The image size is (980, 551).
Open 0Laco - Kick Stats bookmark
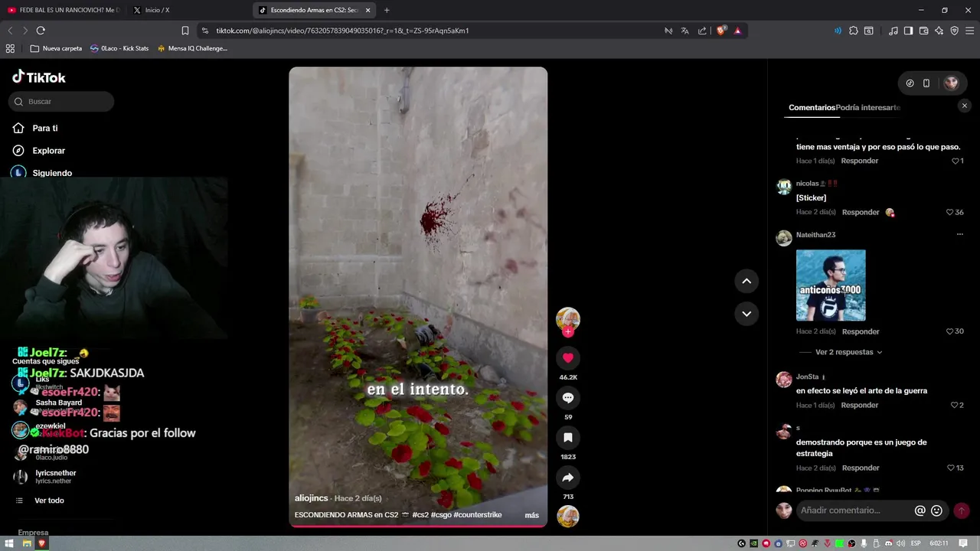pyautogui.click(x=119, y=48)
